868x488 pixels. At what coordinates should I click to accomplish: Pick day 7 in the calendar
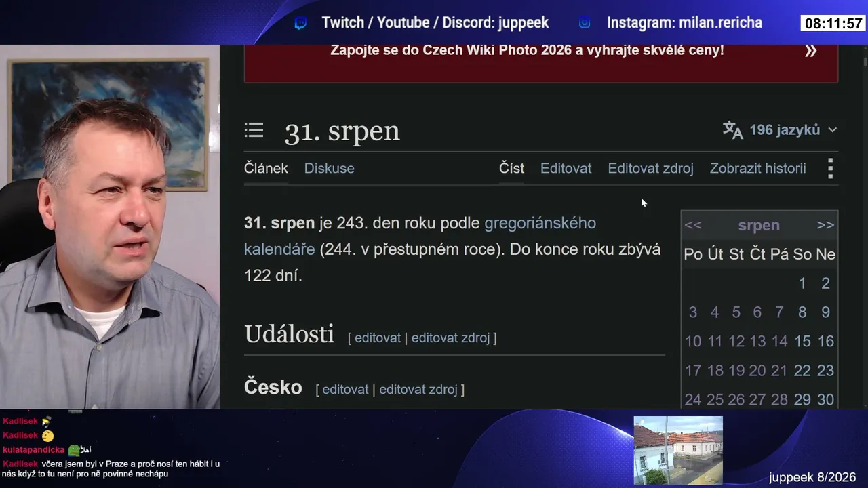tap(779, 312)
